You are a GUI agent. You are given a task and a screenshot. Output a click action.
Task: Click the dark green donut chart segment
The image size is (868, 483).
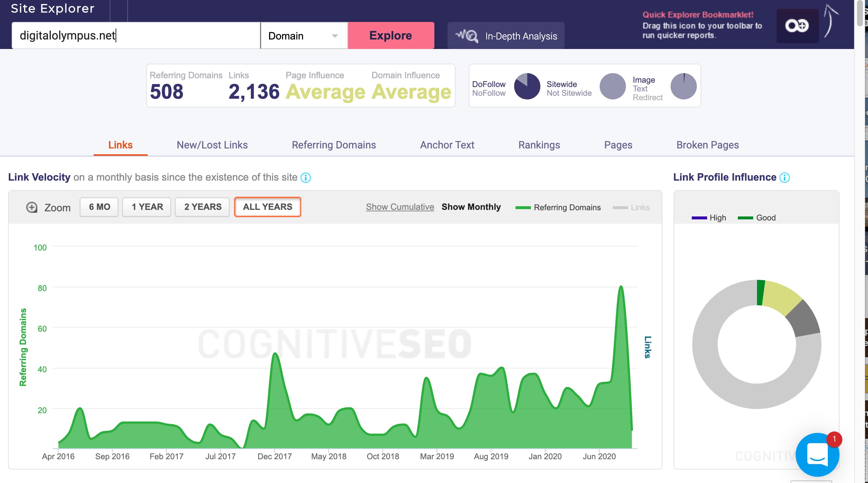761,293
